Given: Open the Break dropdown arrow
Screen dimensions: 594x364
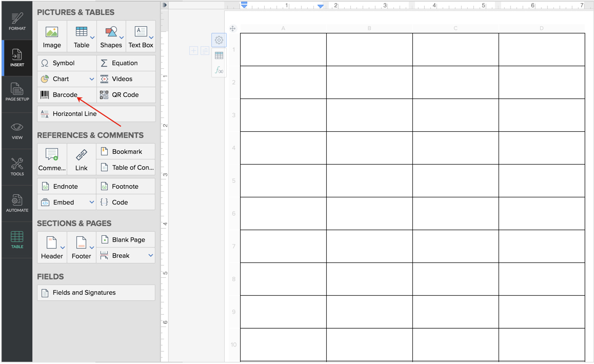Looking at the screenshot, I should (x=151, y=255).
